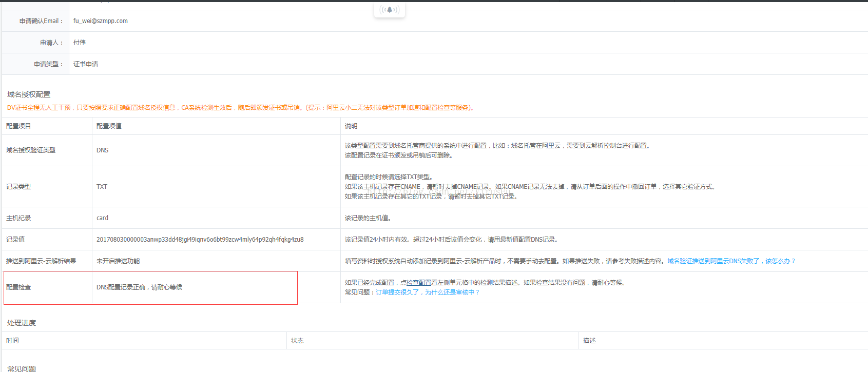Screen dimensions: 868x372
Task: Click the 配置项目 column header
Action: 18,126
